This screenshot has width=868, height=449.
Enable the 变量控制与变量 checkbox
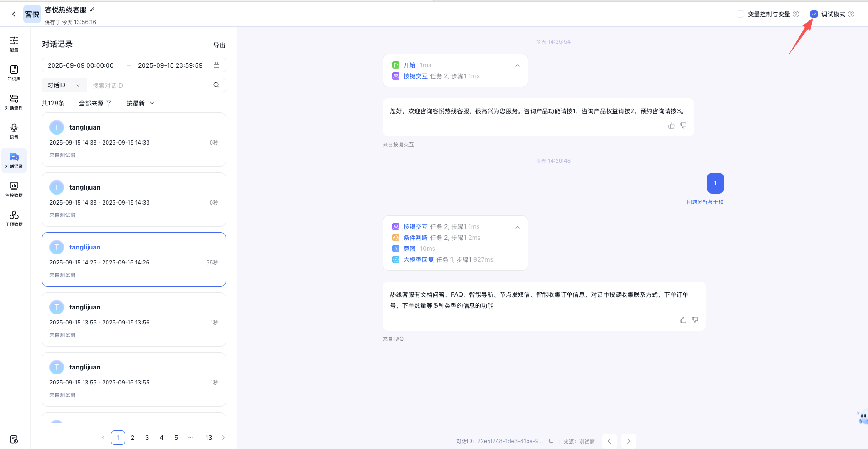[x=740, y=14]
